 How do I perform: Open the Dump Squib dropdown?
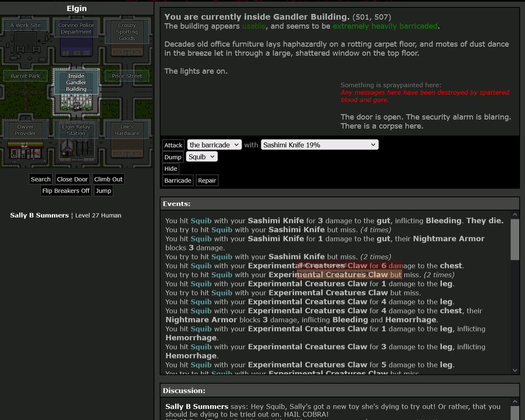point(202,157)
